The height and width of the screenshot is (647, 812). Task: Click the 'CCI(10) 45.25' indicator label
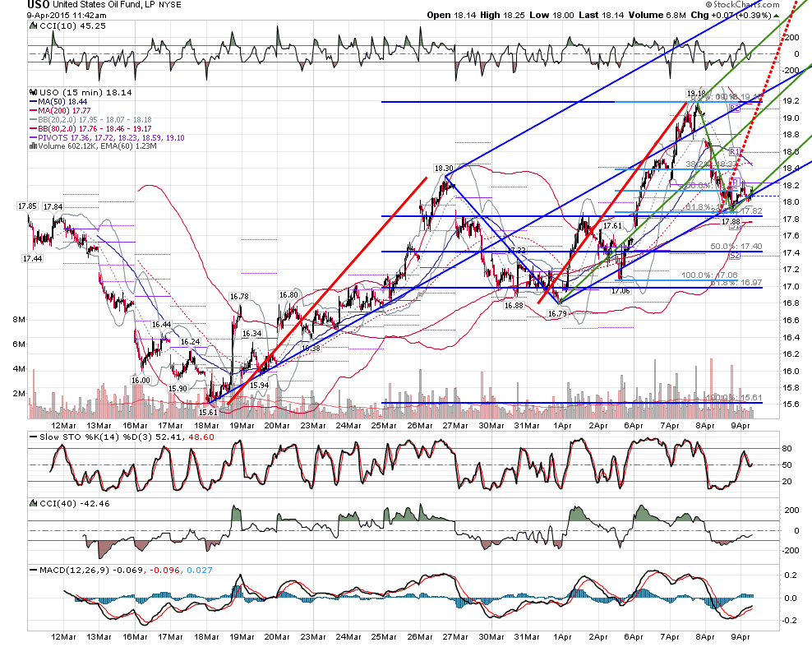point(72,25)
